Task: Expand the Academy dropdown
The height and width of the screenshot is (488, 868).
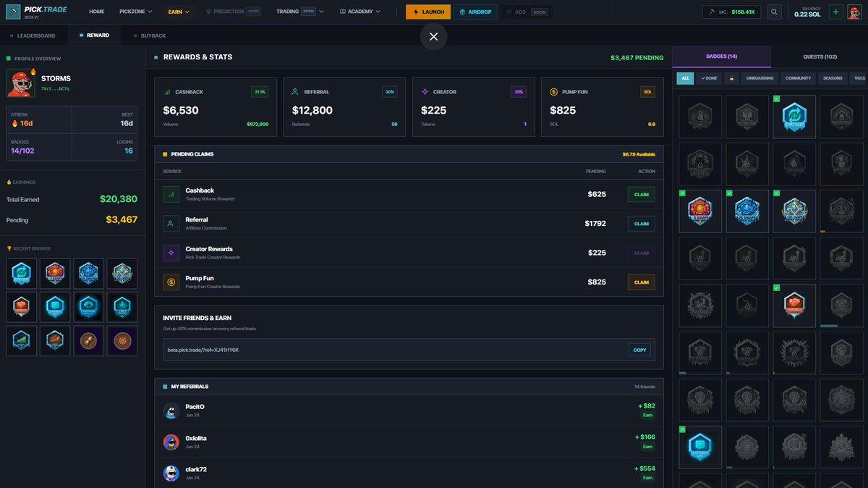Action: tap(359, 12)
